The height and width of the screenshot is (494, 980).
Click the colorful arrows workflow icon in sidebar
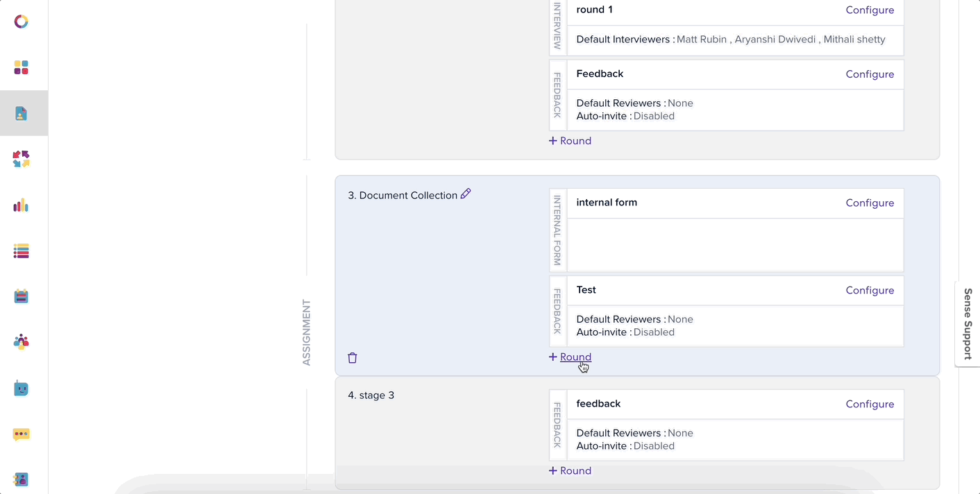point(21,159)
